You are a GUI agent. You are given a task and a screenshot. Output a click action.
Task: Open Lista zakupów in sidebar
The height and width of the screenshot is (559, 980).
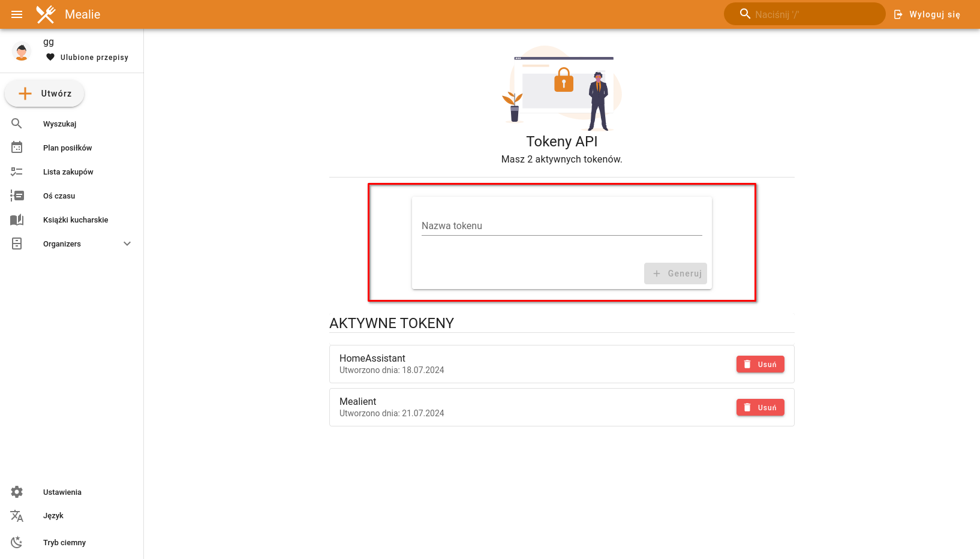72,172
